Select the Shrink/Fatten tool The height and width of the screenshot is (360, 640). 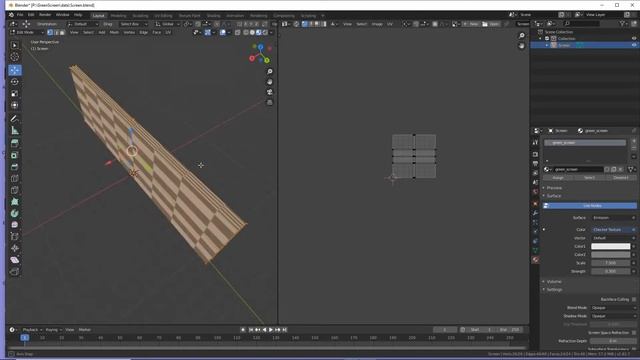pyautogui.click(x=15, y=248)
